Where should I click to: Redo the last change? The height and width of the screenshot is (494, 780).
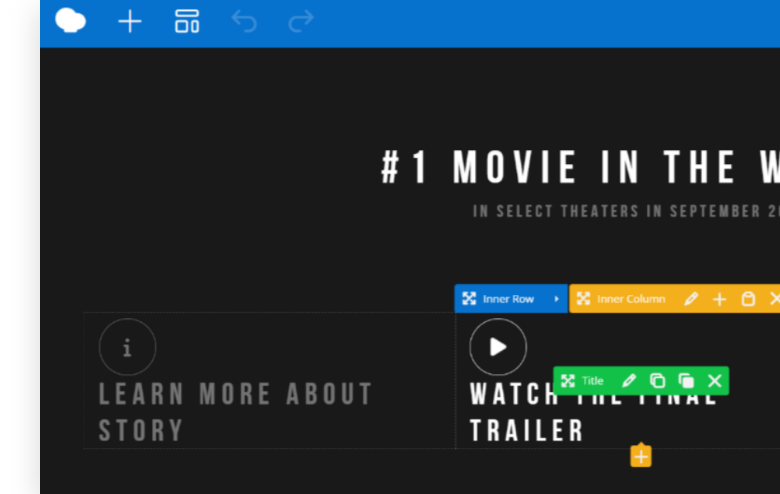click(301, 21)
